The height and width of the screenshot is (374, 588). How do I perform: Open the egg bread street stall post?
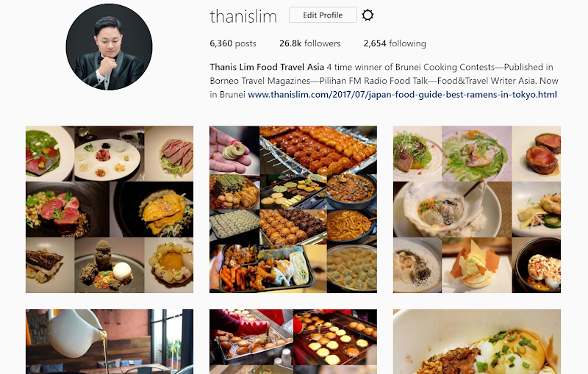(x=293, y=342)
